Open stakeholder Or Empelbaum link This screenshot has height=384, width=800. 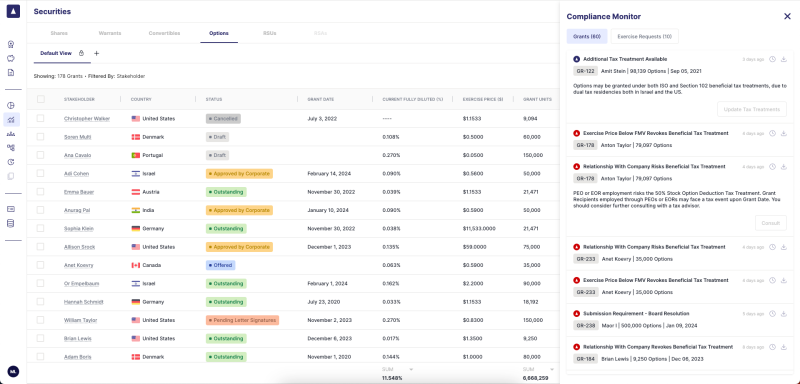tap(81, 284)
